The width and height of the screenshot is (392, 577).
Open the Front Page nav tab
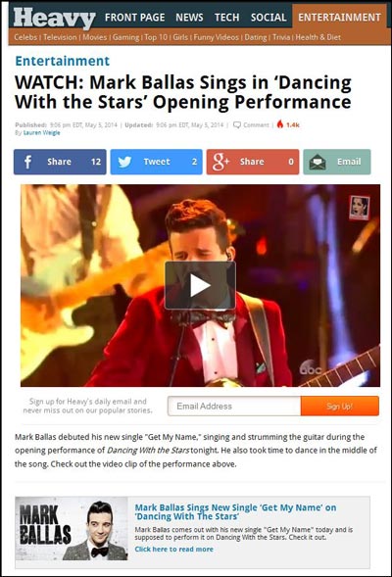point(134,18)
